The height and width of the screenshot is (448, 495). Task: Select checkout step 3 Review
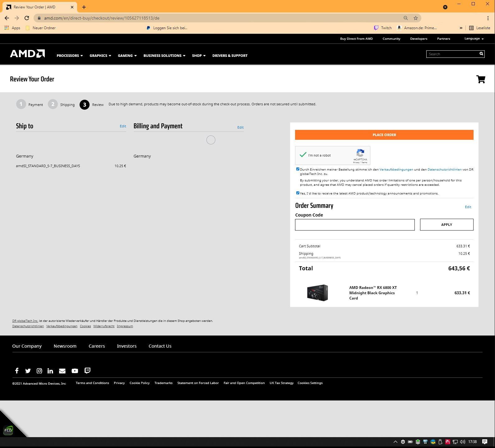pyautogui.click(x=92, y=105)
